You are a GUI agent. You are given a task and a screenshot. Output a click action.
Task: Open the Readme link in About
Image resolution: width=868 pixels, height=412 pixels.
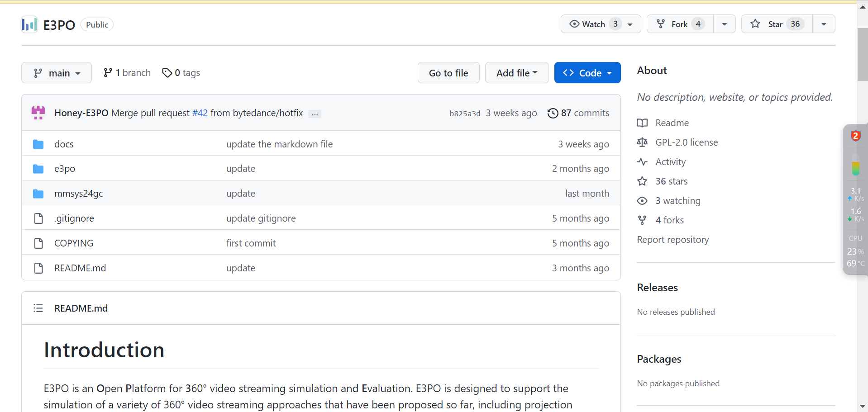(x=672, y=123)
